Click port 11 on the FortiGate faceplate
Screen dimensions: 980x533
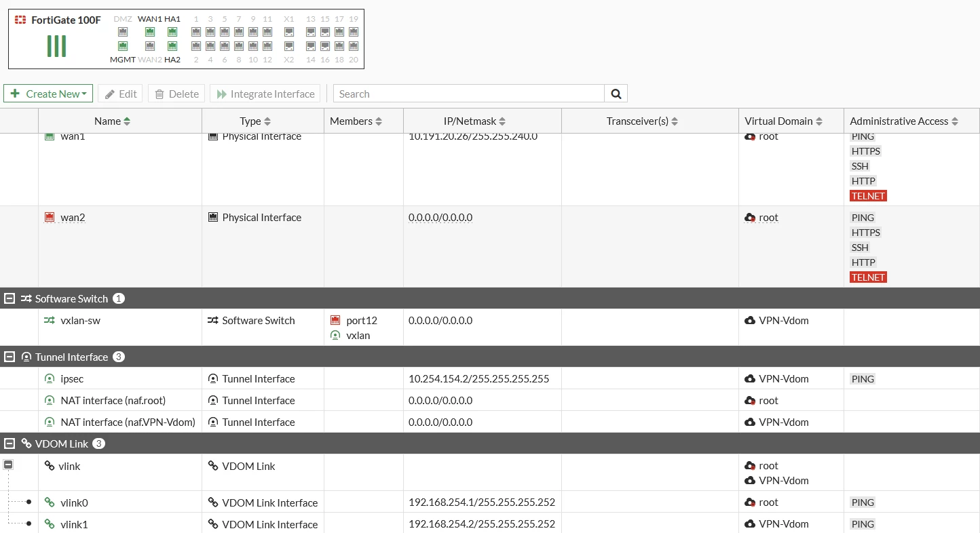point(267,32)
